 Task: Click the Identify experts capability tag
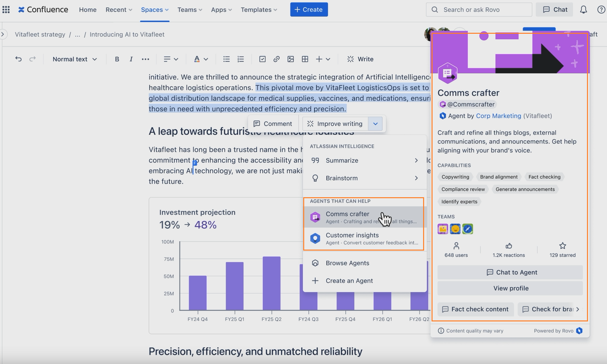459,202
